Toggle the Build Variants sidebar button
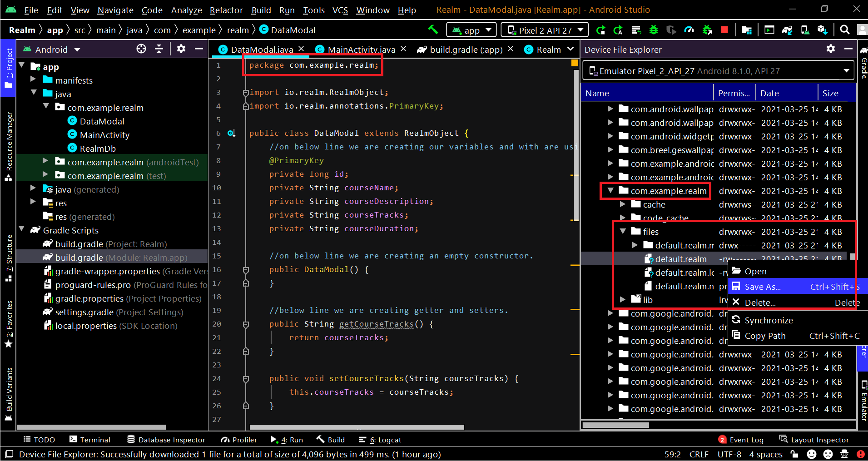The image size is (868, 461). click(9, 394)
